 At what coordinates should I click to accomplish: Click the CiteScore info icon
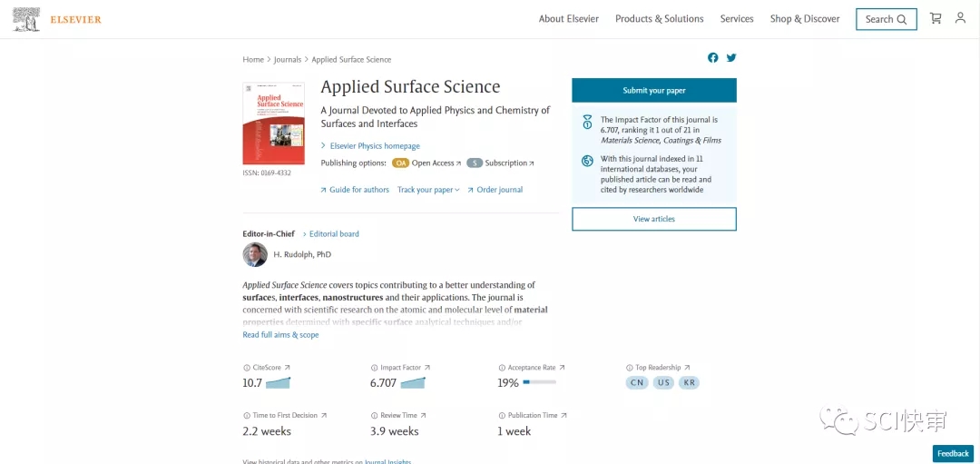click(246, 368)
